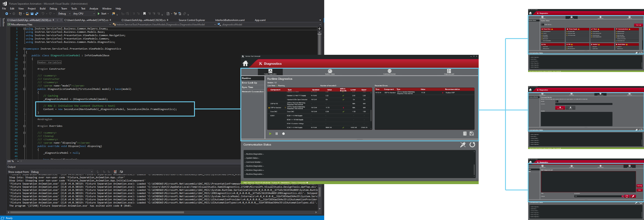This screenshot has height=220, width=644.
Task: Click the refresh icon in Communication Status
Action: point(472,145)
